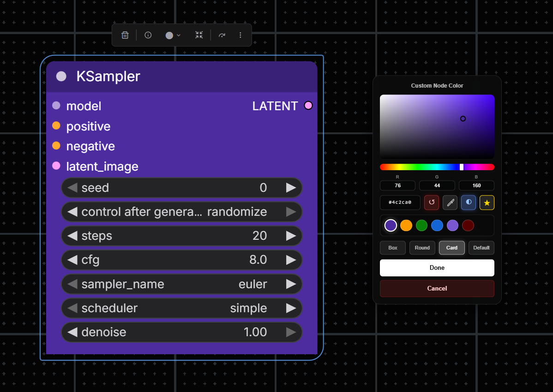This screenshot has width=553, height=392.
Task: Open the sampler_name euler combo
Action: click(x=182, y=284)
